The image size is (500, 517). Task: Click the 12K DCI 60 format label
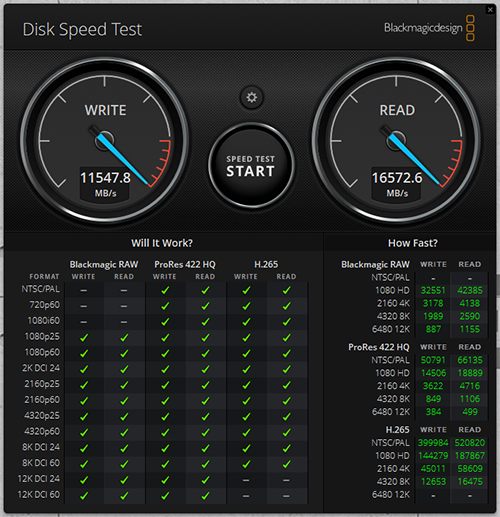click(x=39, y=495)
